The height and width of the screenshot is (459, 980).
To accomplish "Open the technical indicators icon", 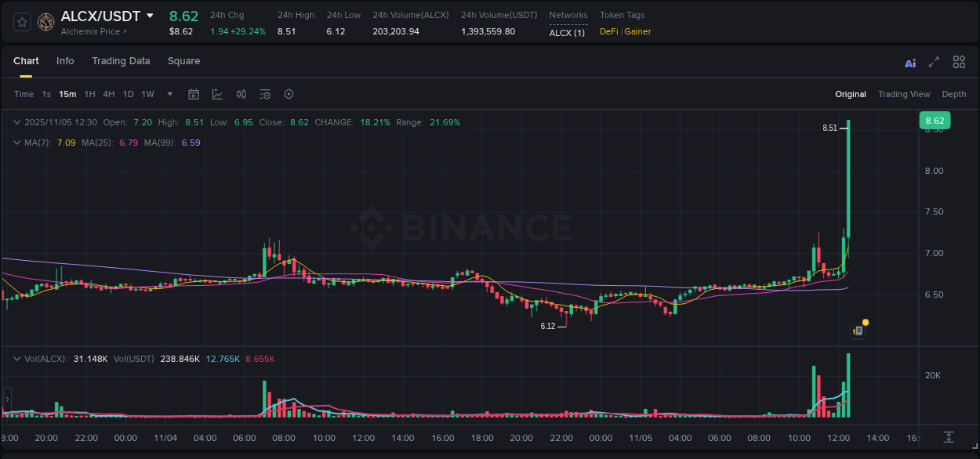I will 240,94.
